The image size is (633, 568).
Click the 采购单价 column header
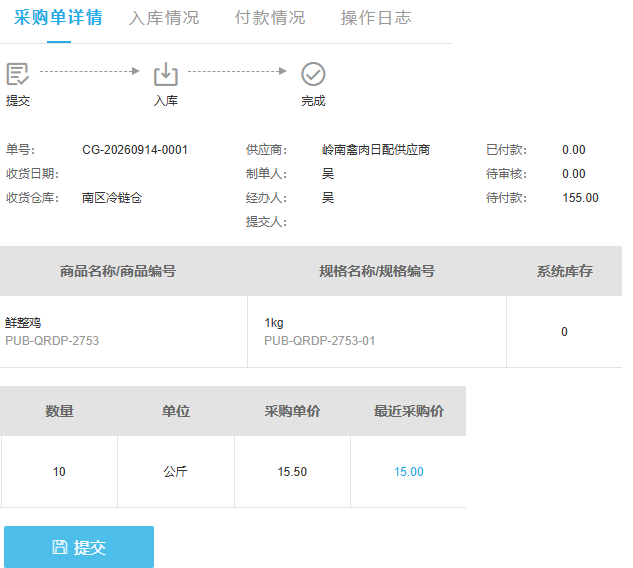(x=292, y=411)
